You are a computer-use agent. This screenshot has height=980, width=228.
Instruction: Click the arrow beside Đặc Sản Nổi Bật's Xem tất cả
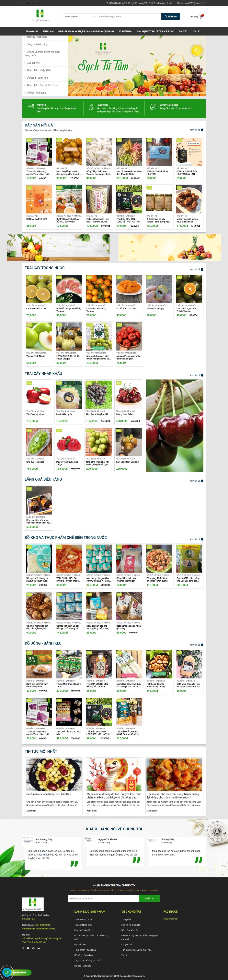click(202, 130)
